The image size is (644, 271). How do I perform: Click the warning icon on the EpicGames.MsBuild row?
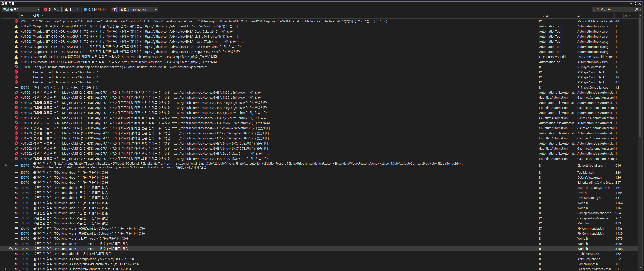click(x=16, y=57)
